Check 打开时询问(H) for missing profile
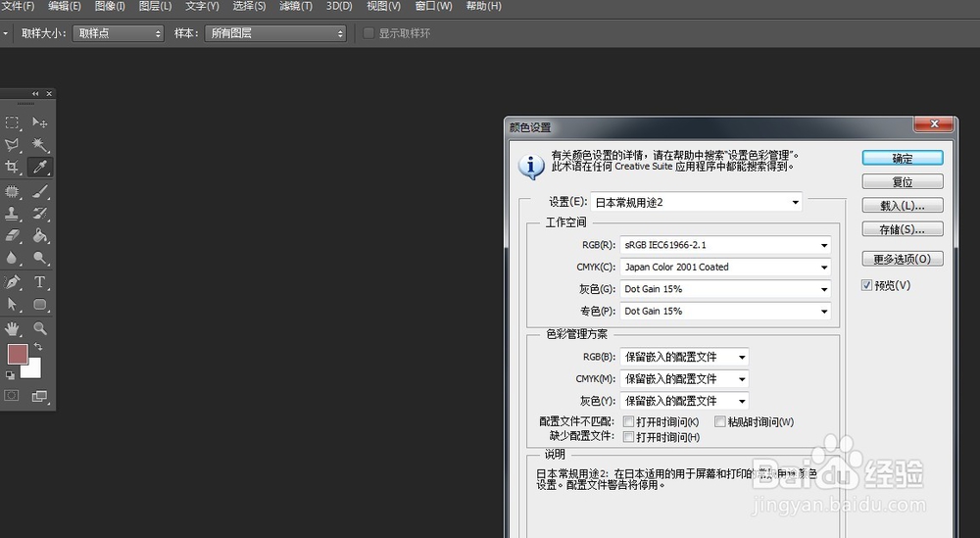 [x=629, y=437]
